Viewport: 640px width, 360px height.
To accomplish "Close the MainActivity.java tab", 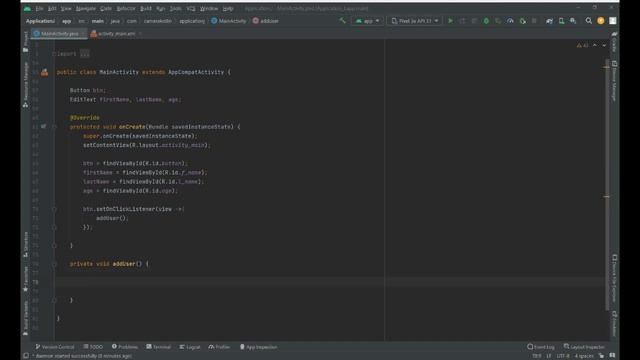I will tap(83, 33).
